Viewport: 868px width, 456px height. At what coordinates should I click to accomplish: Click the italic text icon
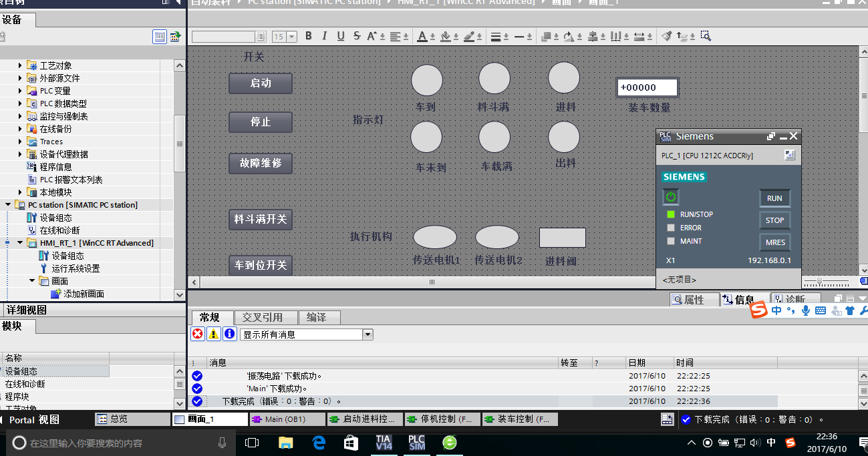click(325, 36)
